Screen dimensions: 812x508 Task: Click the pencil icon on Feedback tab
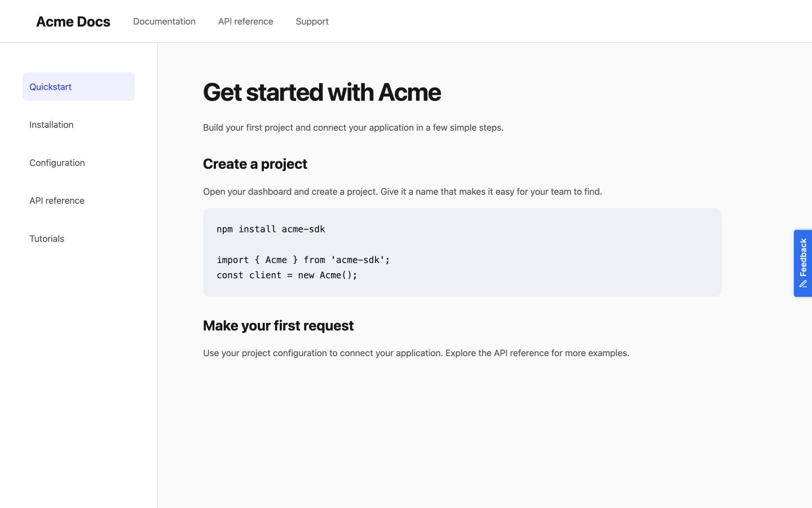pos(803,284)
